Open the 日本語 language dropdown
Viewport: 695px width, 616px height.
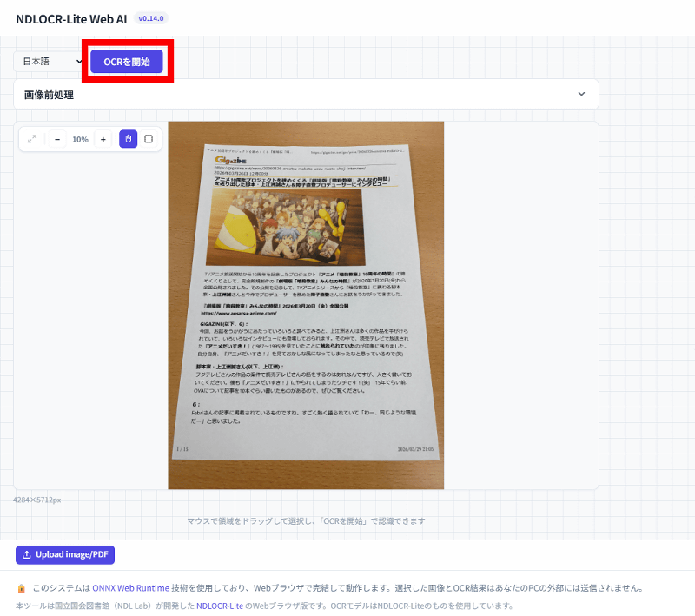coord(50,62)
